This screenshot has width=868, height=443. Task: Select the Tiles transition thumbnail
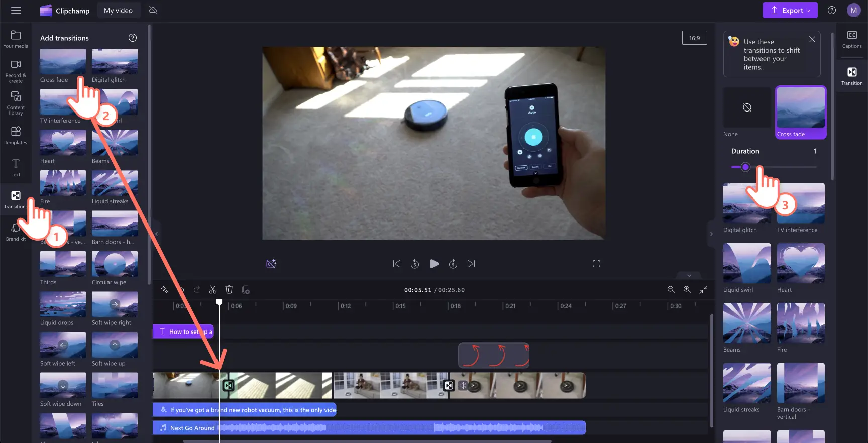pyautogui.click(x=115, y=386)
